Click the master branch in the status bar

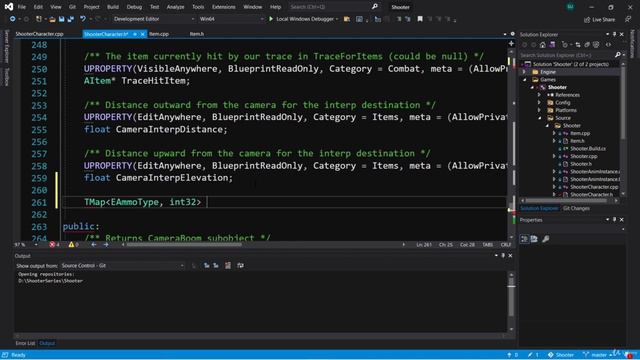(598, 355)
